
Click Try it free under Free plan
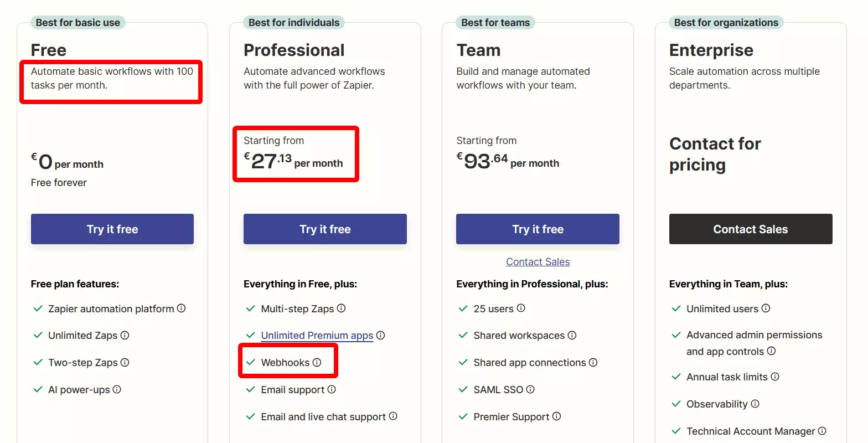[112, 229]
